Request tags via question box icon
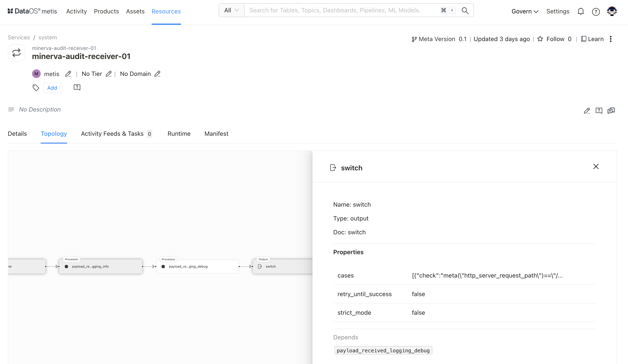Image resolution: width=628 pixels, height=364 pixels. coord(77,87)
